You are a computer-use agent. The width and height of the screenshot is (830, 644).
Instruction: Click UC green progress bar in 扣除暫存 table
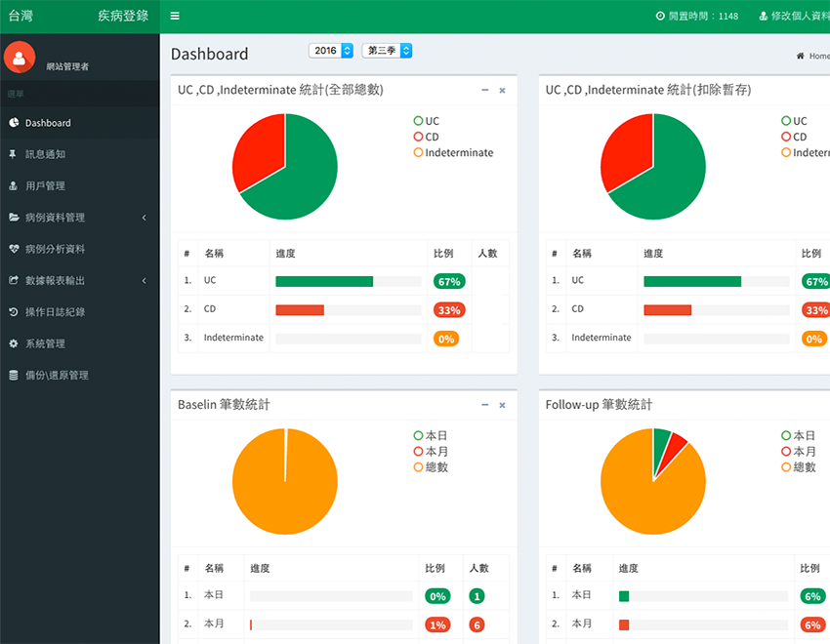[x=692, y=281]
